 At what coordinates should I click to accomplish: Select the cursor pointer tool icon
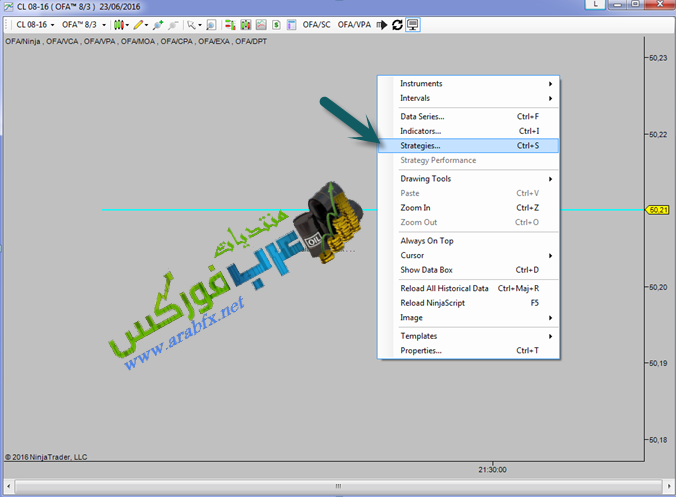pos(191,25)
